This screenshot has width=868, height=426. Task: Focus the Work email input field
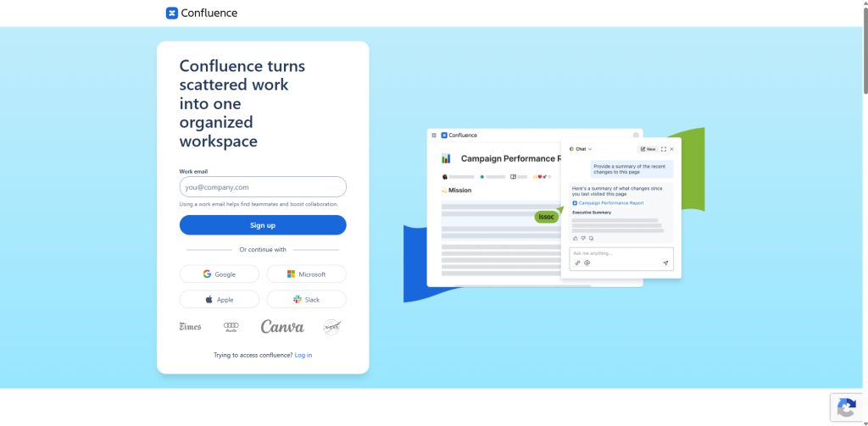click(263, 187)
